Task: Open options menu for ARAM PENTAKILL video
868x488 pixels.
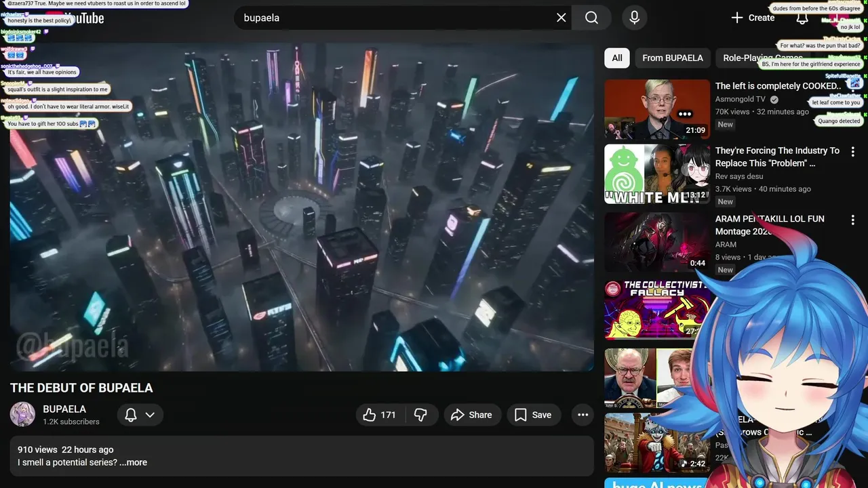Action: pos(853,220)
